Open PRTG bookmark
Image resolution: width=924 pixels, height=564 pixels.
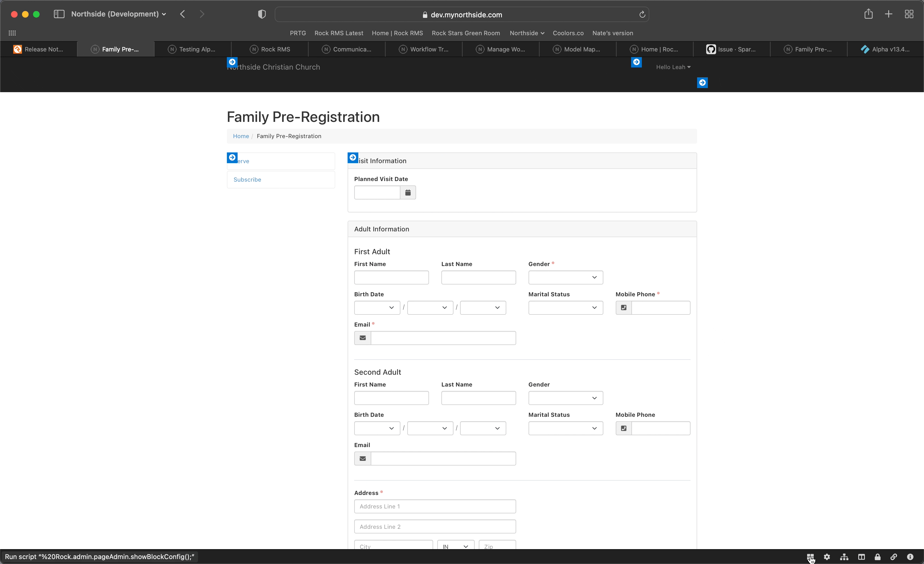click(x=298, y=33)
